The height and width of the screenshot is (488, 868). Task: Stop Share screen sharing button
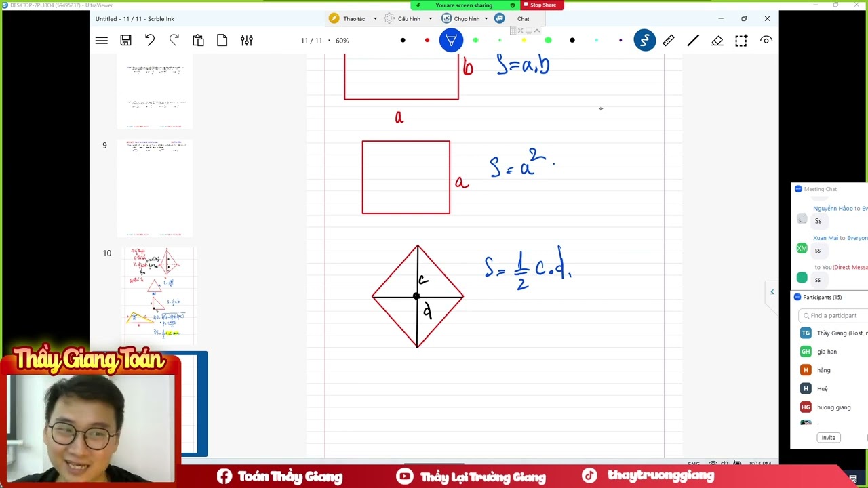(x=542, y=5)
